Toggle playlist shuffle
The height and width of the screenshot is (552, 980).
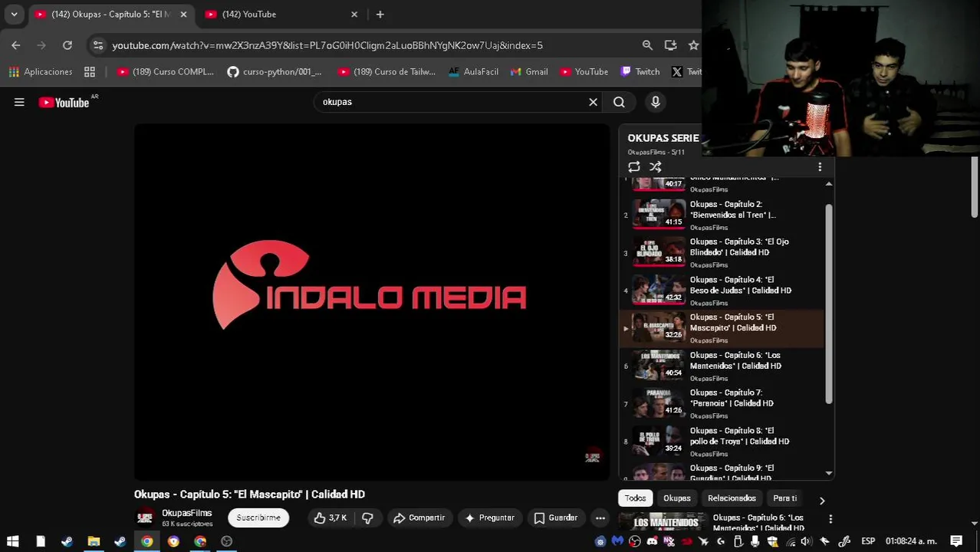pos(656,166)
